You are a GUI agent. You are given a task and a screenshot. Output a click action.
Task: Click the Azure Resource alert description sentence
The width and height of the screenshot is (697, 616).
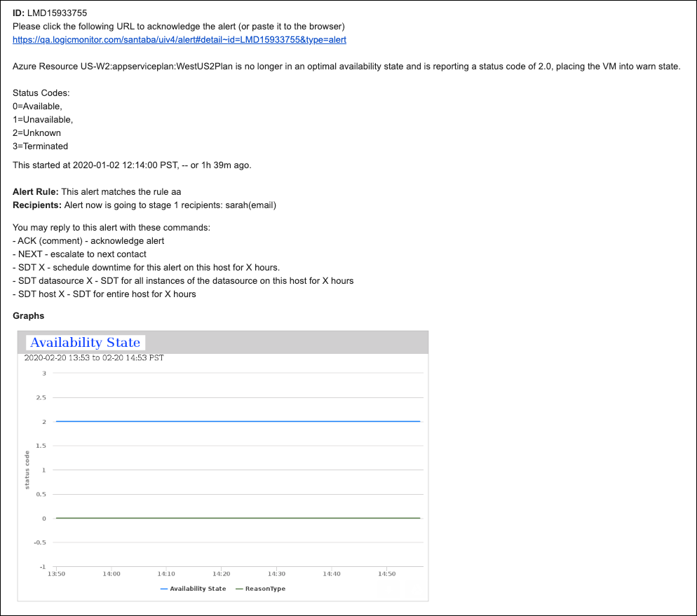(x=346, y=67)
